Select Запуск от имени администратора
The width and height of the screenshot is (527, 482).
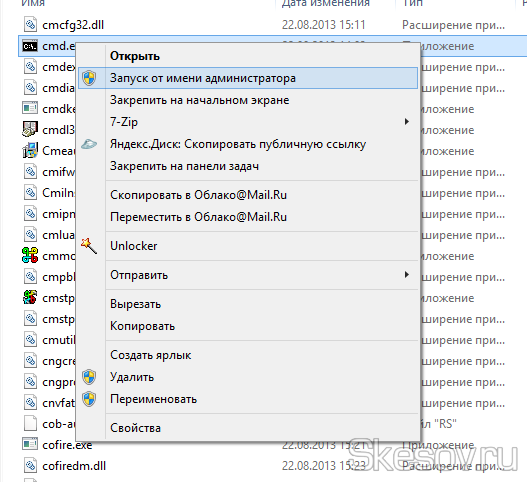pos(248,78)
